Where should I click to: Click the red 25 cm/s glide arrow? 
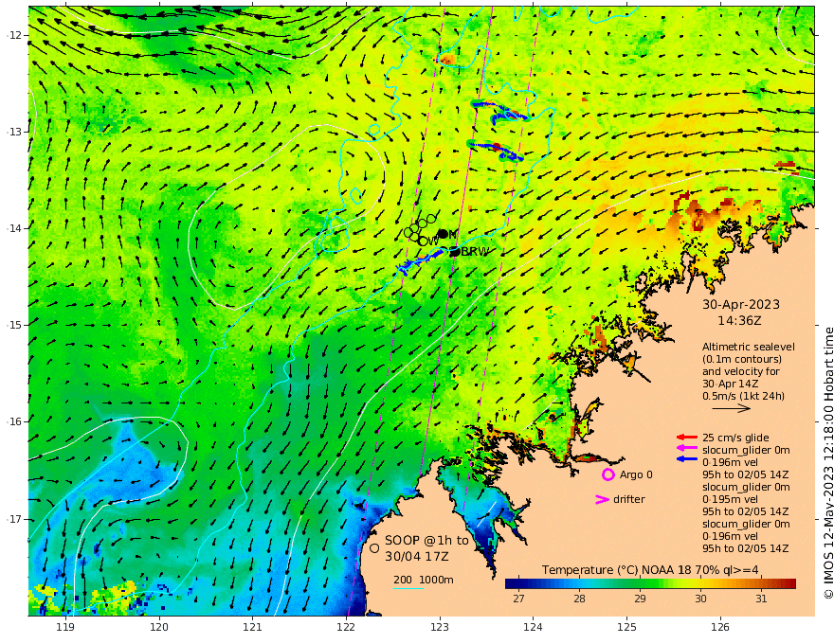(x=687, y=438)
